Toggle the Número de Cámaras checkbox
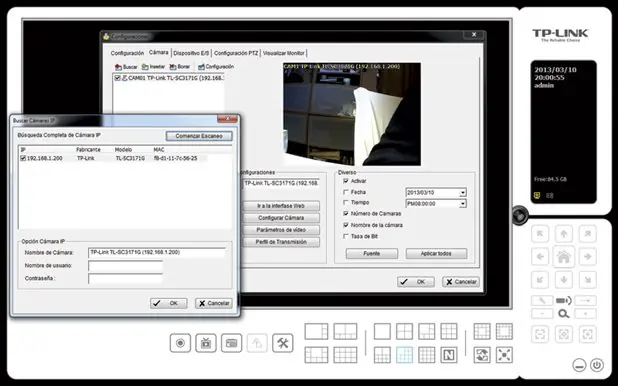The width and height of the screenshot is (618, 386). [x=346, y=213]
